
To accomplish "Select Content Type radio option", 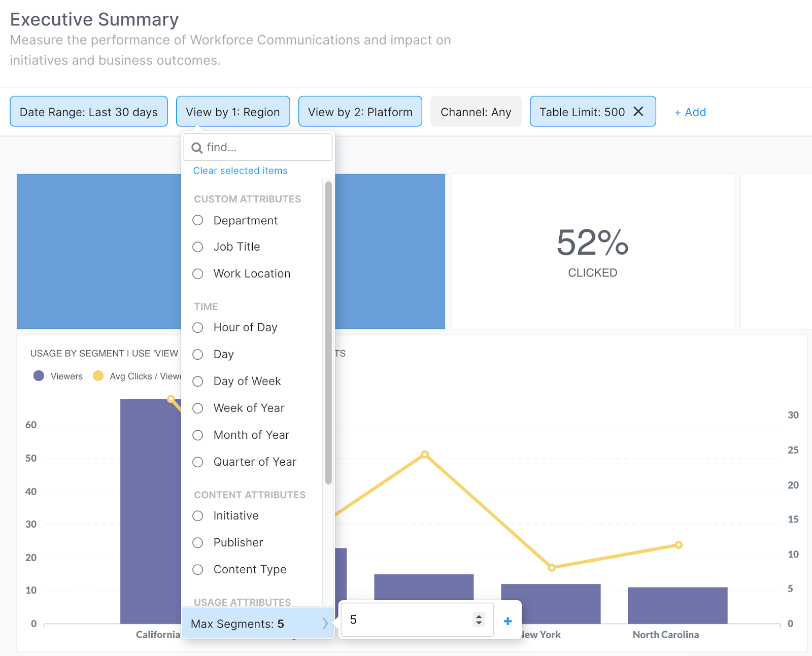I will [198, 570].
